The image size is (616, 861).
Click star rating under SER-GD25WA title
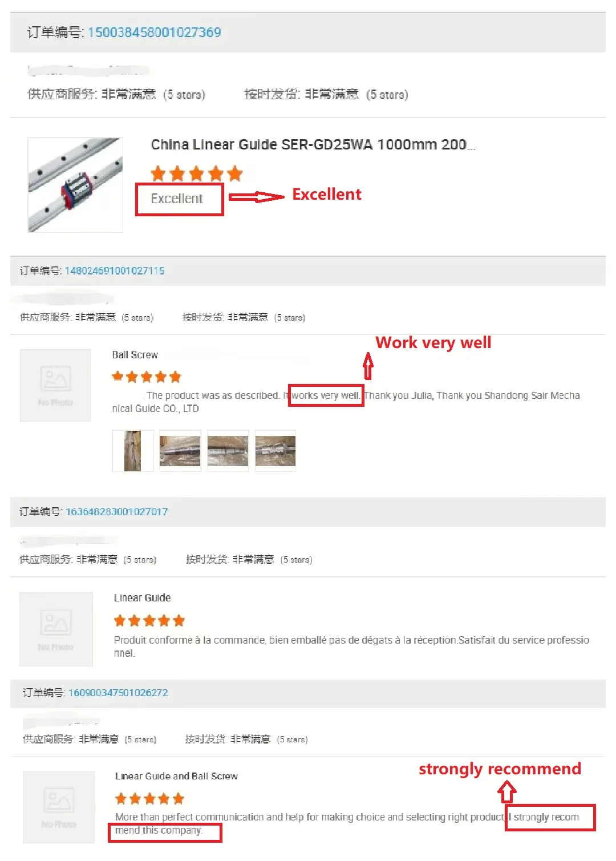coord(197,173)
